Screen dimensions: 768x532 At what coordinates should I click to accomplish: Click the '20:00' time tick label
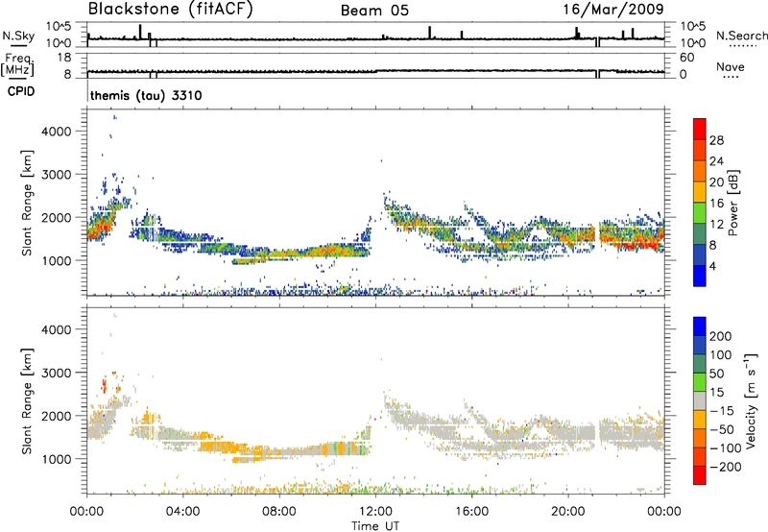click(x=567, y=512)
